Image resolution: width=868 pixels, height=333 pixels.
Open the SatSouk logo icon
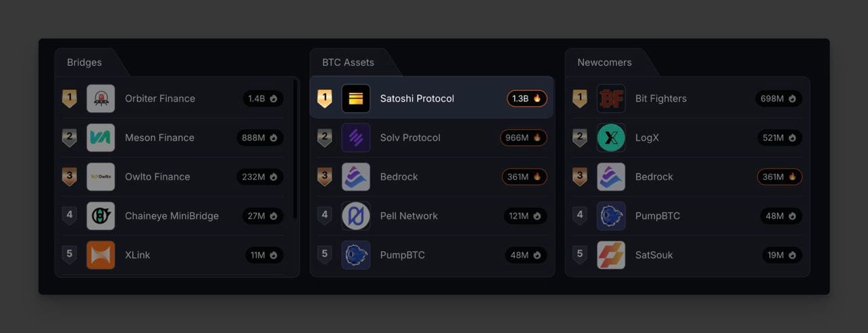click(611, 255)
